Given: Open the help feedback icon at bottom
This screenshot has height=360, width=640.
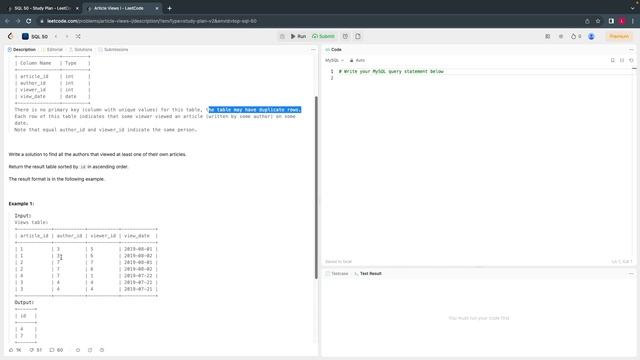Looking at the screenshot, I should tap(102, 350).
